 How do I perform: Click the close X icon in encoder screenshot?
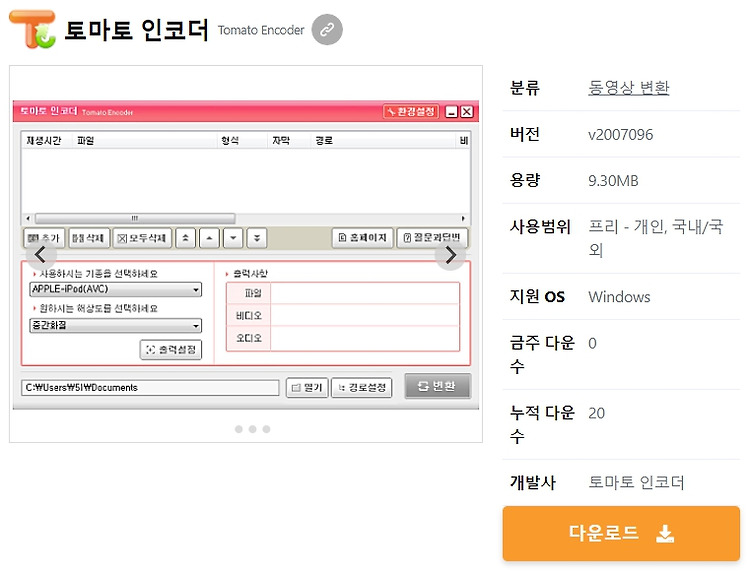click(467, 112)
